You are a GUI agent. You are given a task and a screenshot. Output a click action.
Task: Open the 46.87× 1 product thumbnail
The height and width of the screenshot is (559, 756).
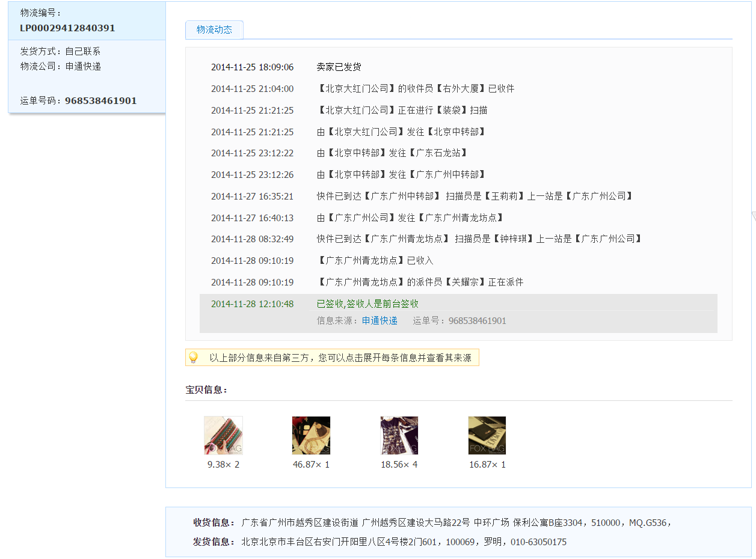click(x=311, y=435)
